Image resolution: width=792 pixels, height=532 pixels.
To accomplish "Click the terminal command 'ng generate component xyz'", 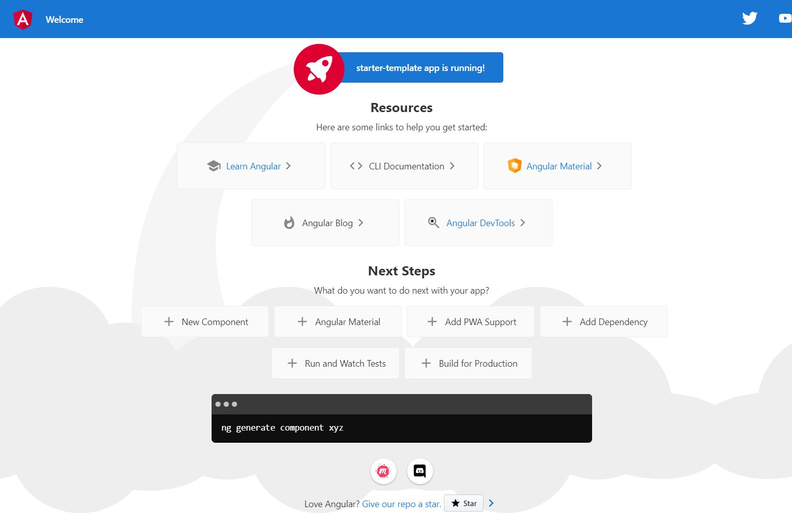I will (282, 428).
